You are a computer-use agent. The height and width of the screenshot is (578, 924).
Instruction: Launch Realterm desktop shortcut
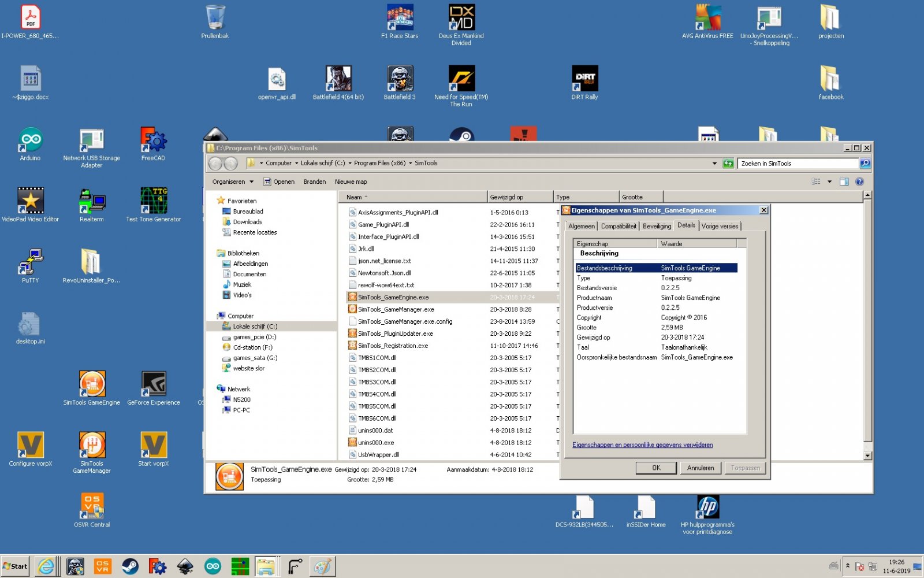[x=92, y=205]
